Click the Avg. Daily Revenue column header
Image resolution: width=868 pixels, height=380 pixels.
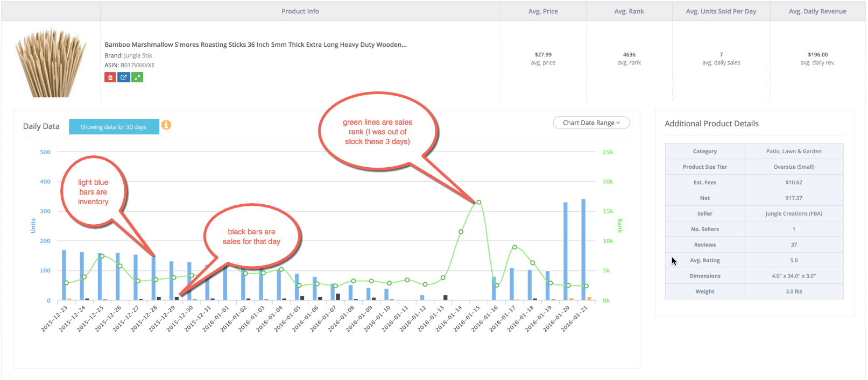pyautogui.click(x=817, y=11)
